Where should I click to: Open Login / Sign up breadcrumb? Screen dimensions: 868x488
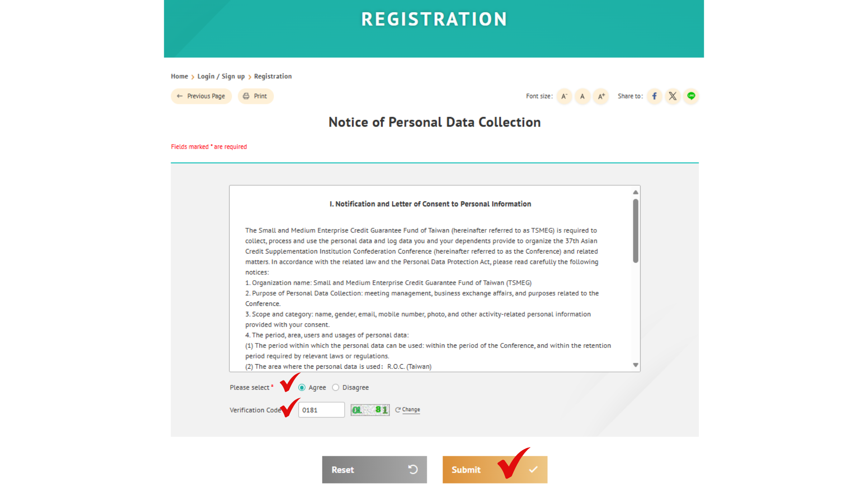coord(221,76)
